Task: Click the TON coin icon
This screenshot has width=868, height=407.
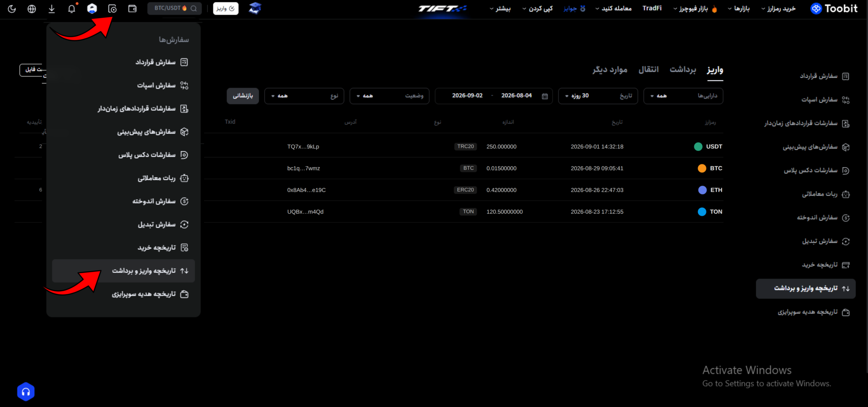Action: point(702,212)
